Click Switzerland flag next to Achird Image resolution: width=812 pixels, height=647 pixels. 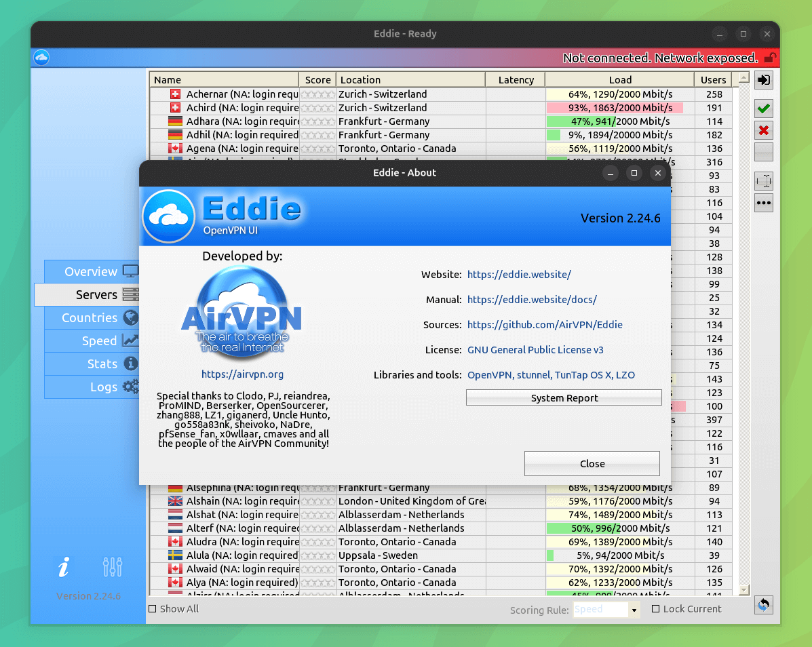[x=176, y=108]
